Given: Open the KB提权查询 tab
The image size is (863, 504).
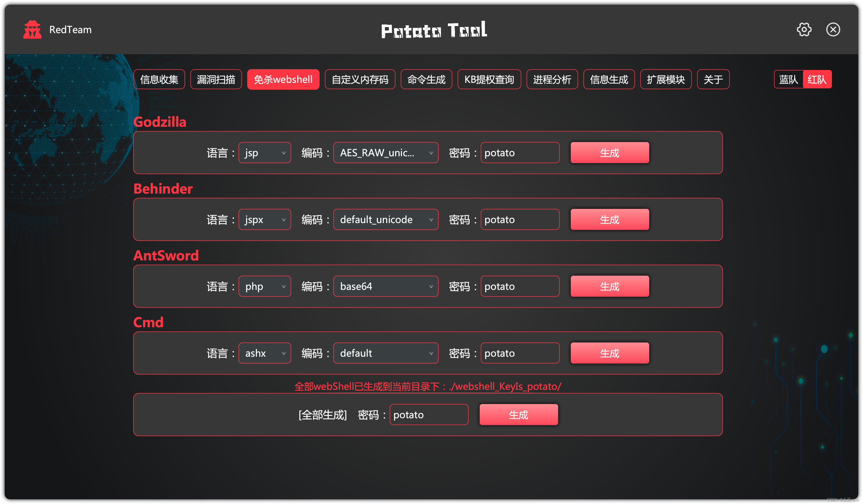Looking at the screenshot, I should pos(489,79).
